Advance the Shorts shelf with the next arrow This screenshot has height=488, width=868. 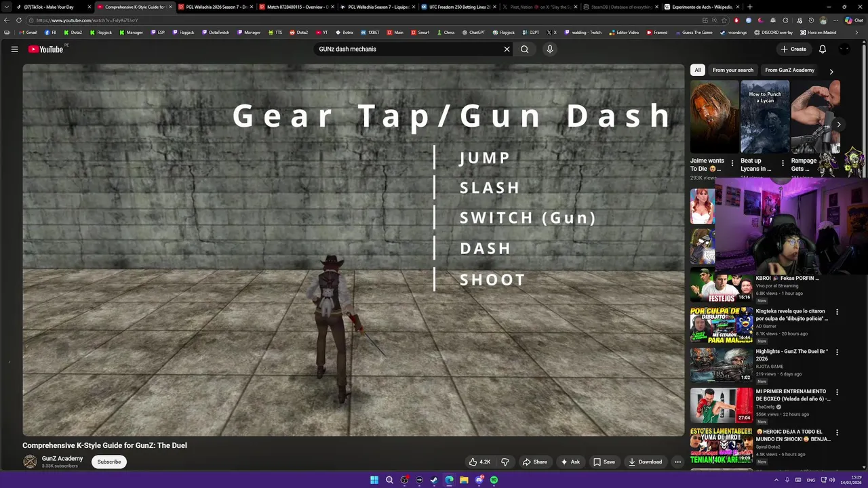click(839, 124)
